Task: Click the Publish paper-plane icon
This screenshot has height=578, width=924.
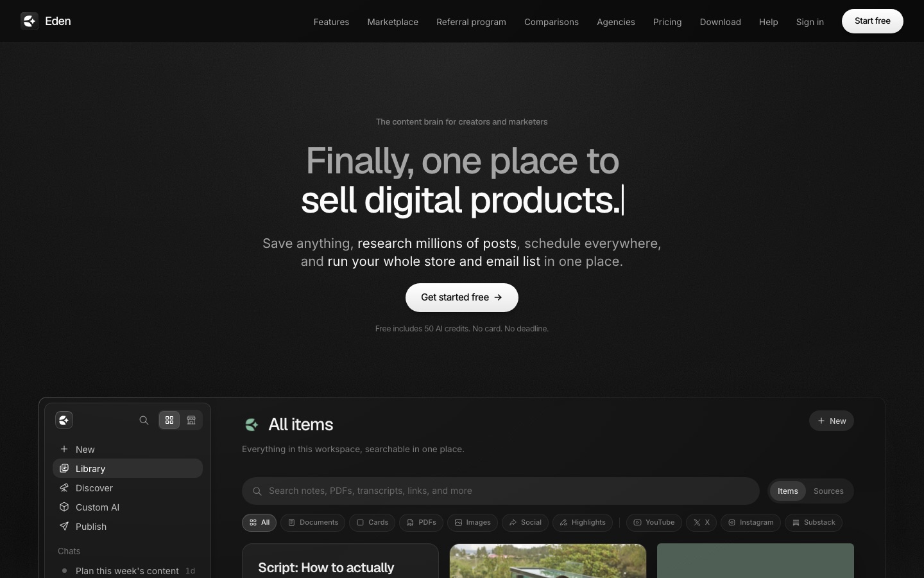Action: point(64,526)
